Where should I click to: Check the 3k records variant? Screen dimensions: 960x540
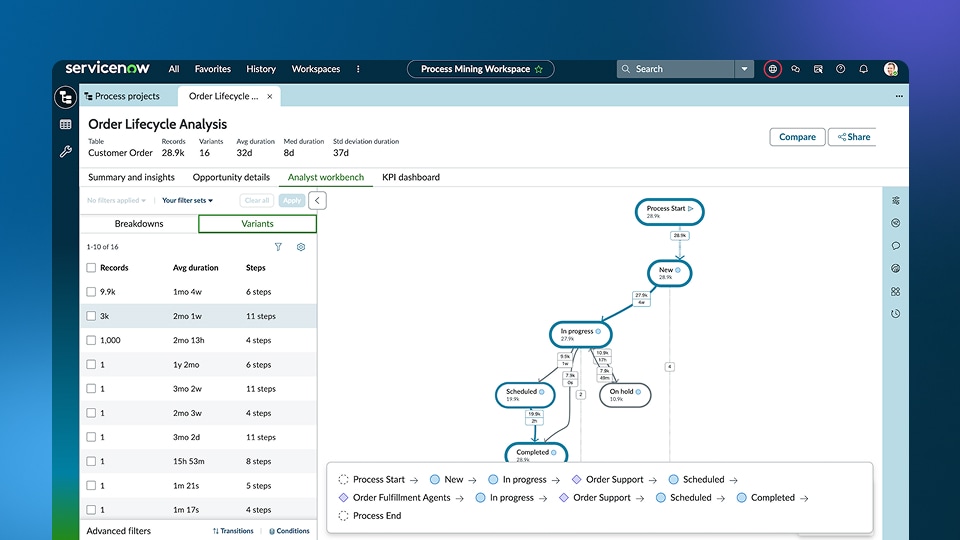pos(91,316)
